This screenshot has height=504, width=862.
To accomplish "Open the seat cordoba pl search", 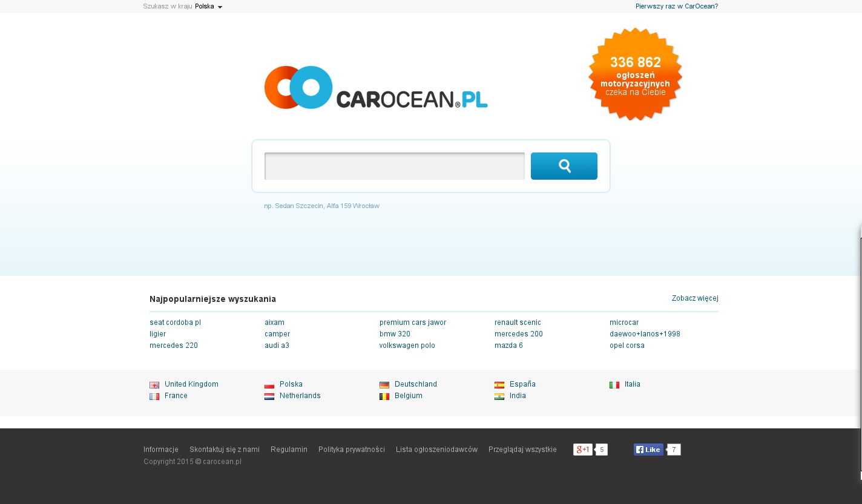I will pyautogui.click(x=175, y=322).
